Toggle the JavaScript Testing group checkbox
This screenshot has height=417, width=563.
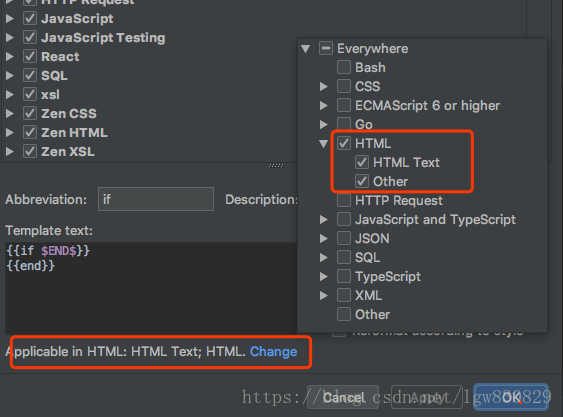click(30, 37)
